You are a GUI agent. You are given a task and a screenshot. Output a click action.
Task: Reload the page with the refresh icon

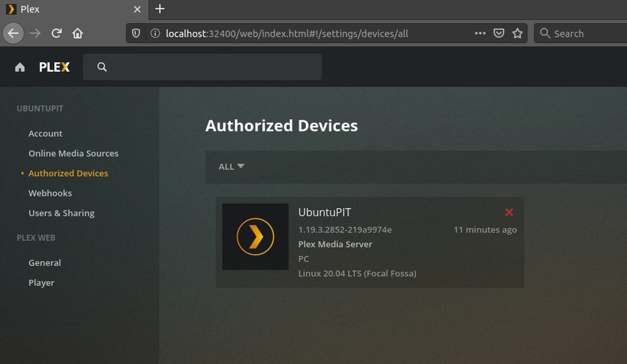(x=56, y=33)
